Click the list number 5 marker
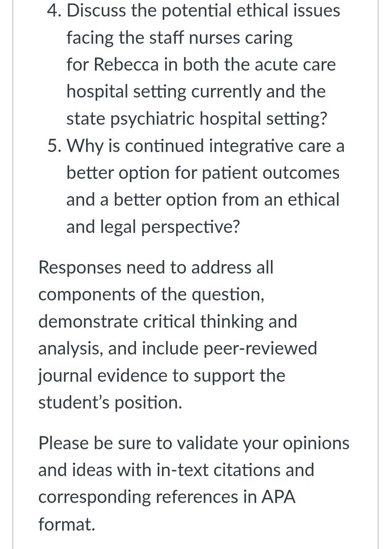This screenshot has width=392, height=549. tap(54, 146)
